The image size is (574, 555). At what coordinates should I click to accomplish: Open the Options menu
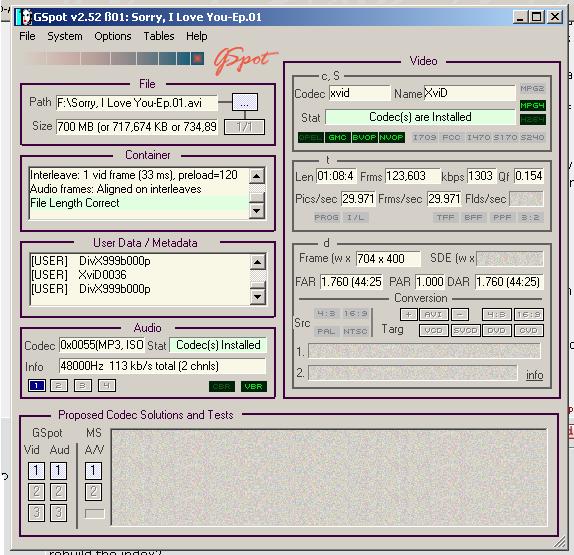tap(113, 36)
